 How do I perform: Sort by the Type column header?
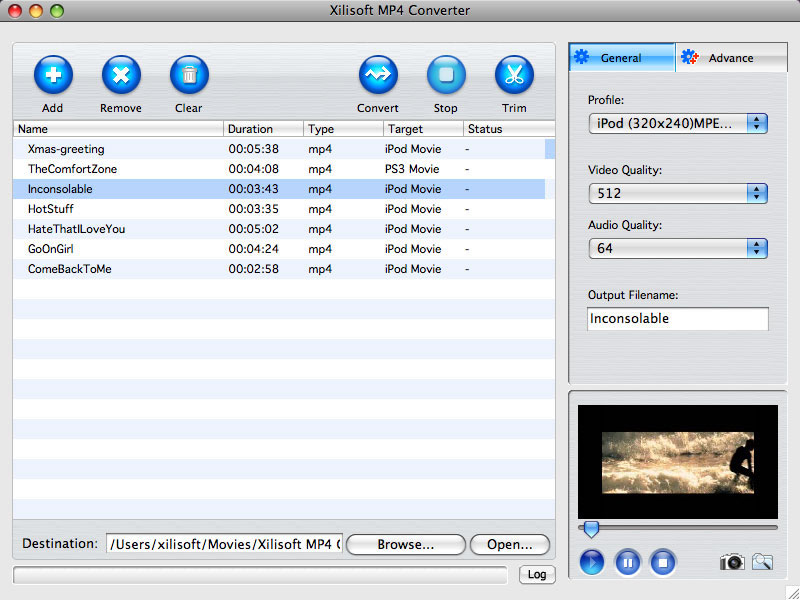343,129
